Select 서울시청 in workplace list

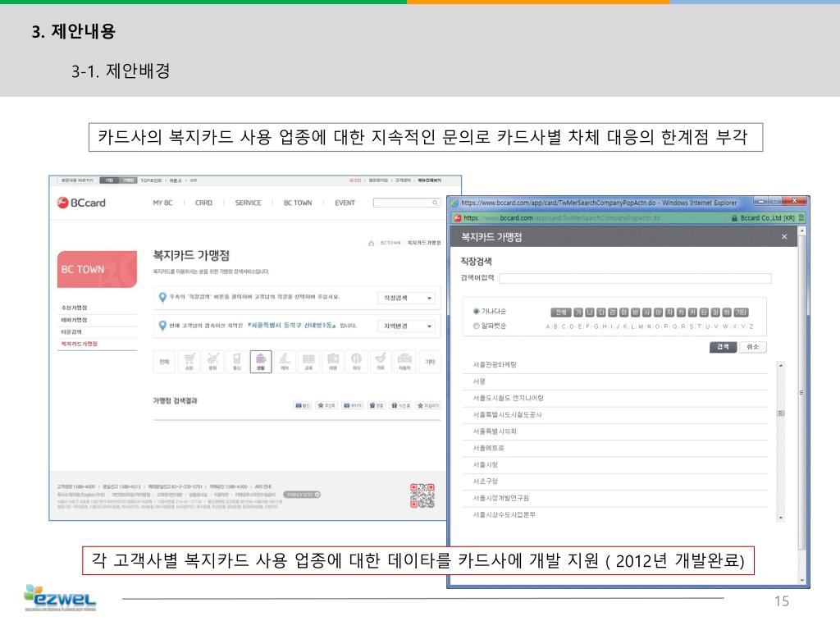[x=485, y=464]
